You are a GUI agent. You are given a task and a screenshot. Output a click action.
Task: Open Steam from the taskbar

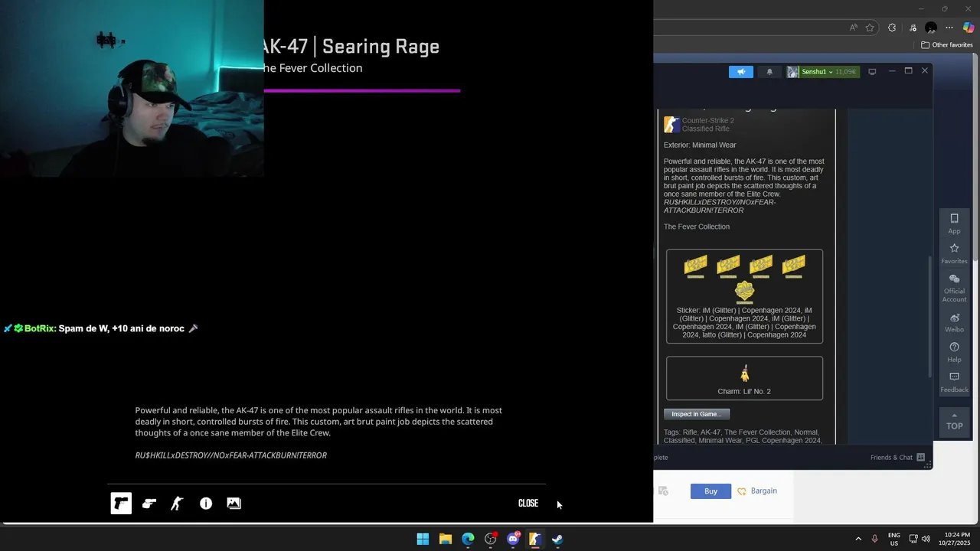(557, 540)
